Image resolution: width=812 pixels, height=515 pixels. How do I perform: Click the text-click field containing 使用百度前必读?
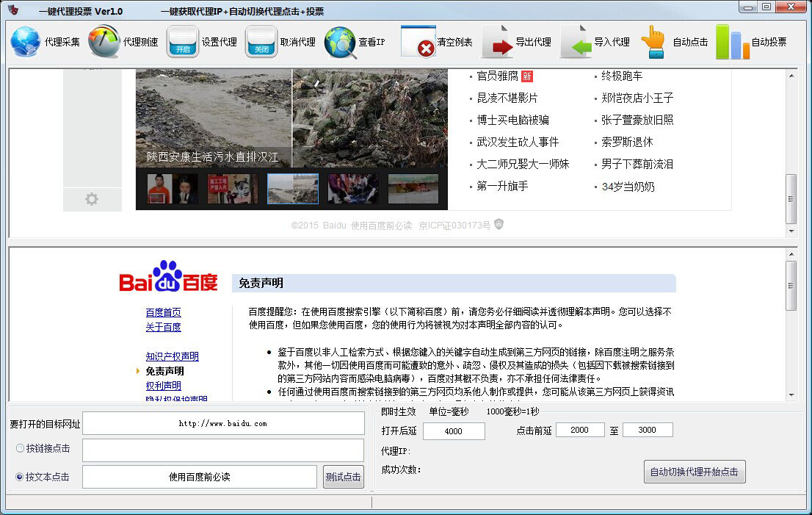(x=200, y=477)
